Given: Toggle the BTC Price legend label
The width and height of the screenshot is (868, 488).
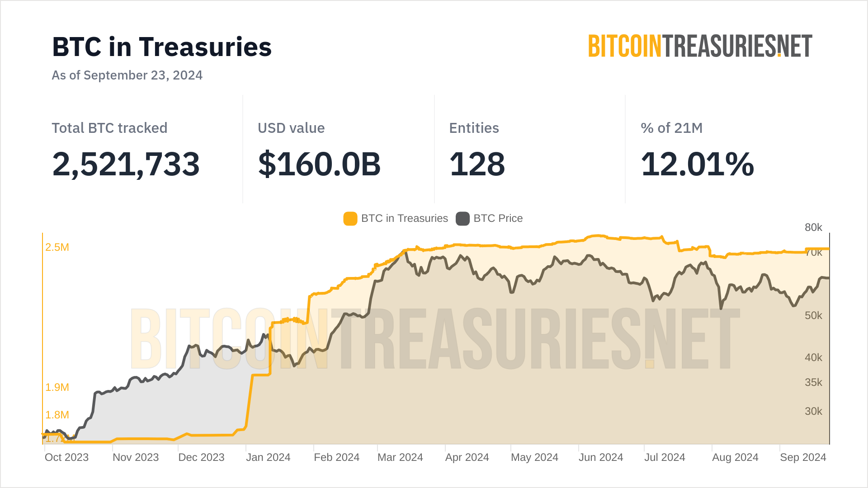Looking at the screenshot, I should pos(498,219).
